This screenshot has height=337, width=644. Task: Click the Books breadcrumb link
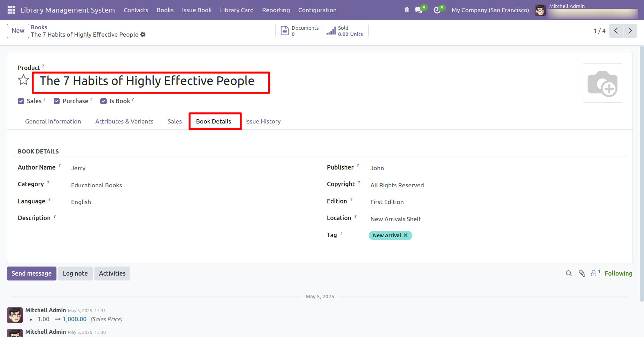(x=39, y=27)
